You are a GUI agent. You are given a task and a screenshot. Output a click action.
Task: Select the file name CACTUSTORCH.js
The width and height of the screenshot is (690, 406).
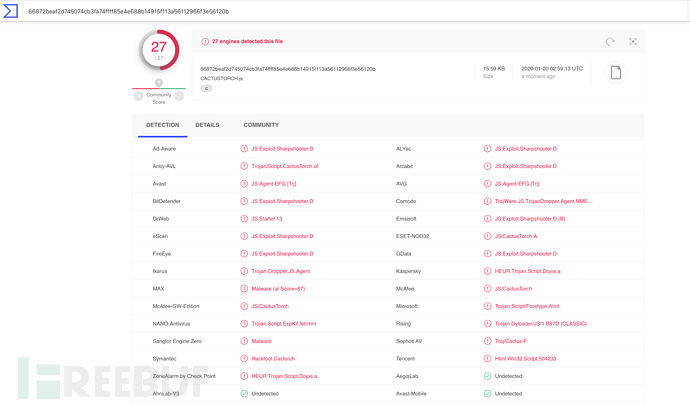tap(221, 78)
